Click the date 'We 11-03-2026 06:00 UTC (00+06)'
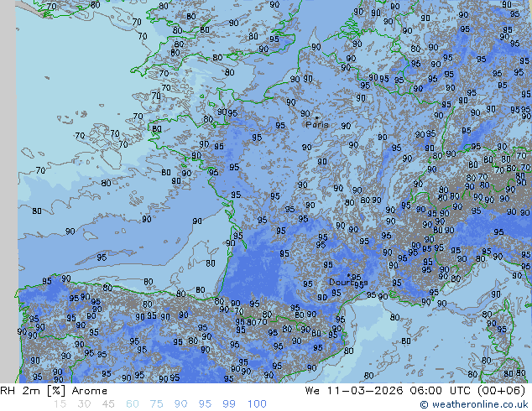 pyautogui.click(x=415, y=391)
